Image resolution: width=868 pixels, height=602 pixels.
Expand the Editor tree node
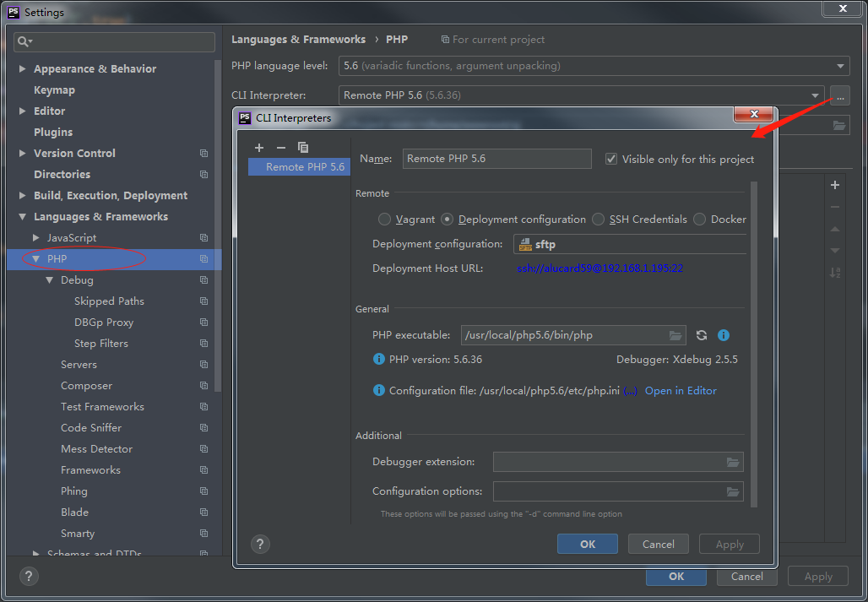(x=22, y=111)
